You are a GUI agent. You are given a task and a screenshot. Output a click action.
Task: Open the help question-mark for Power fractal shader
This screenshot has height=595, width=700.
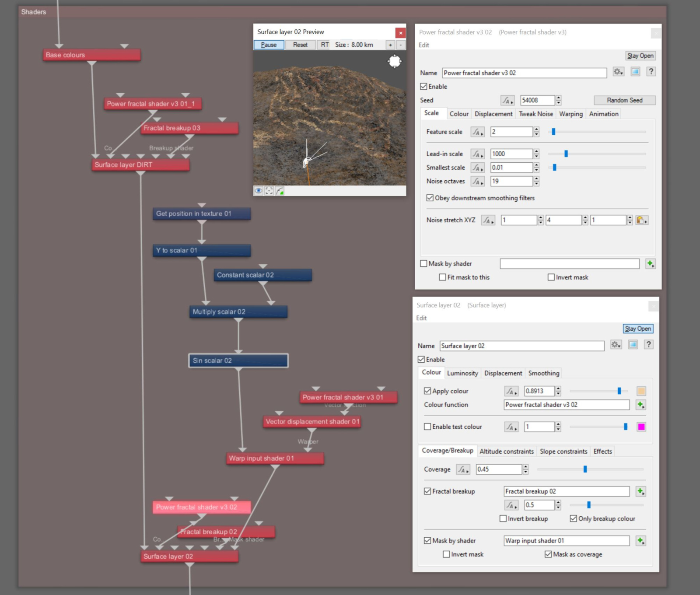(x=651, y=72)
